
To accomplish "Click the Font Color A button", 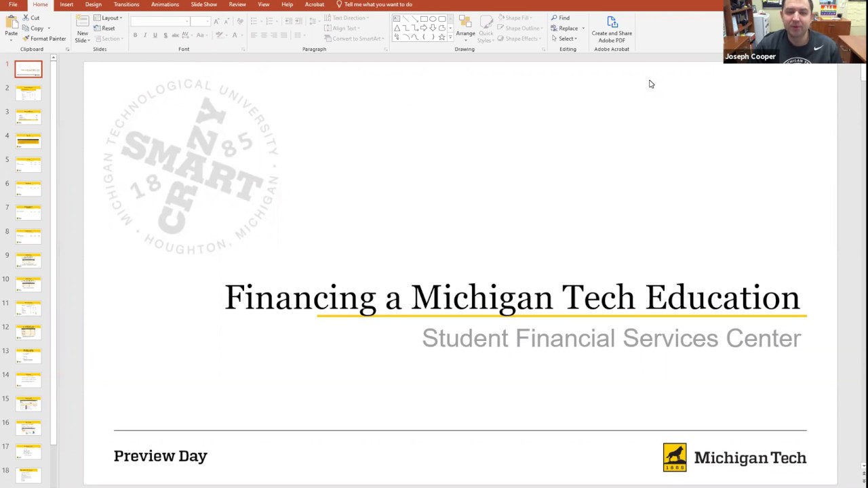I will pos(235,35).
